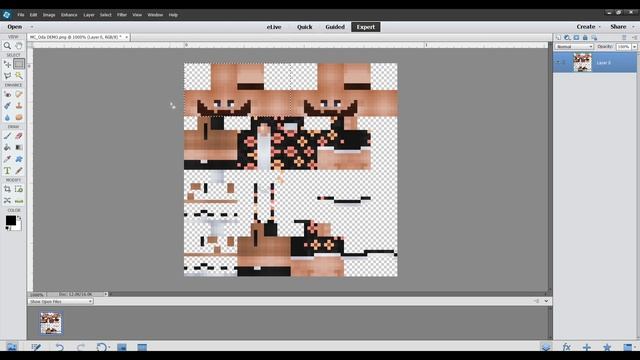This screenshot has width=640, height=360.
Task: Select the Move tool
Action: (x=7, y=64)
